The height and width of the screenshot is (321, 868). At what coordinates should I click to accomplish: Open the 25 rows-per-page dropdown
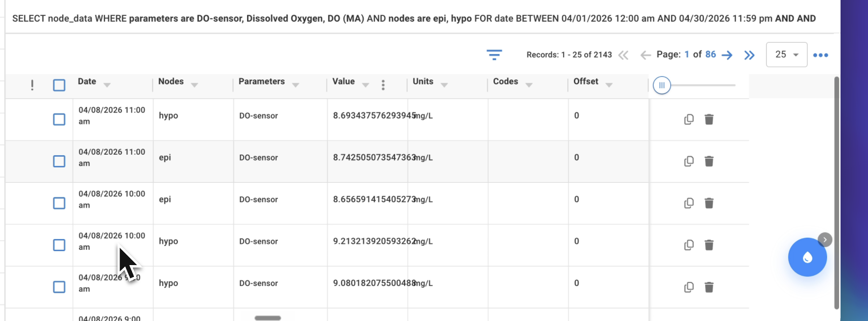[787, 54]
